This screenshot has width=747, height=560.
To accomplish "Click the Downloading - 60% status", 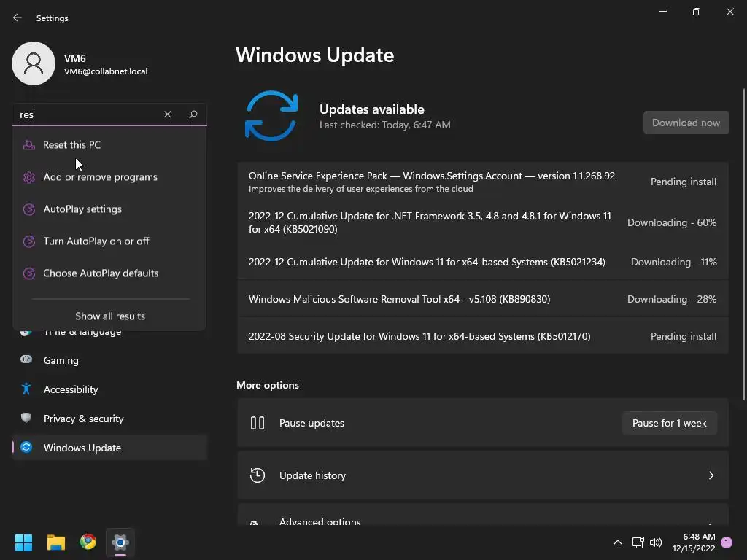I will click(x=672, y=222).
